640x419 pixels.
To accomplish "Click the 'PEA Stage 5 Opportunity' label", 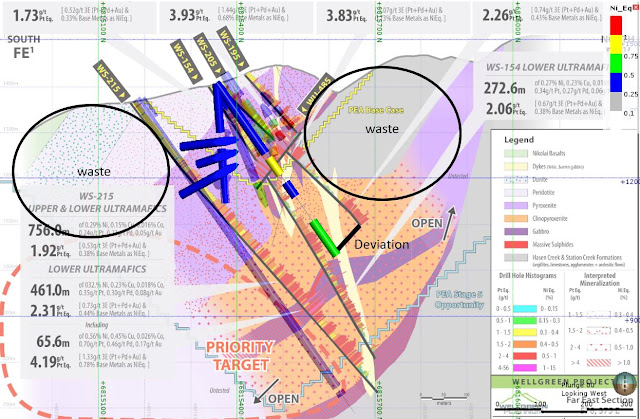I will 459,299.
